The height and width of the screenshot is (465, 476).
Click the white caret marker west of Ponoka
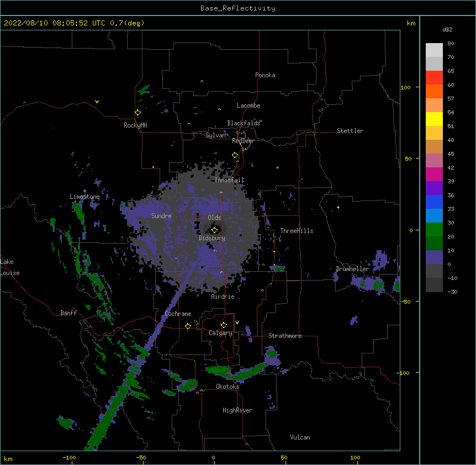pos(202,81)
